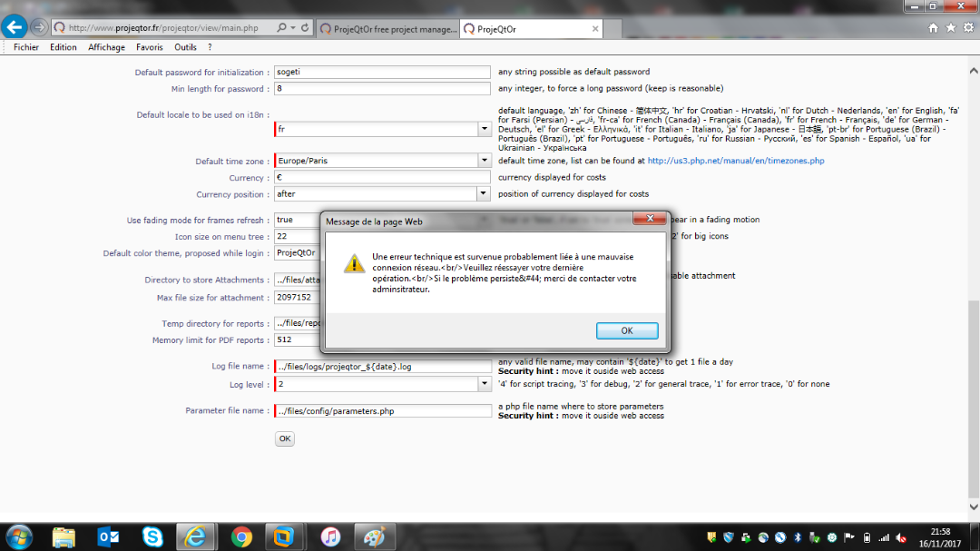Image resolution: width=980 pixels, height=551 pixels.
Task: Open the browser tools gear icon
Action: click(968, 27)
